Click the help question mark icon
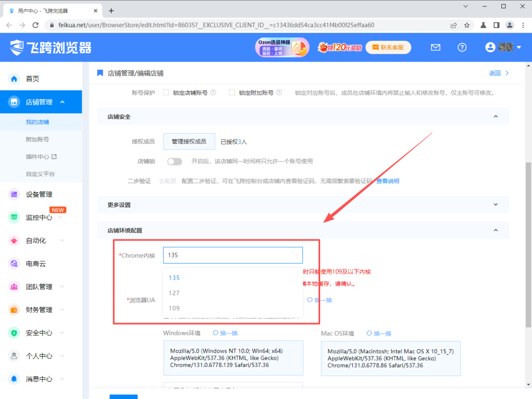Screen dimensions: 532x399 462,47
